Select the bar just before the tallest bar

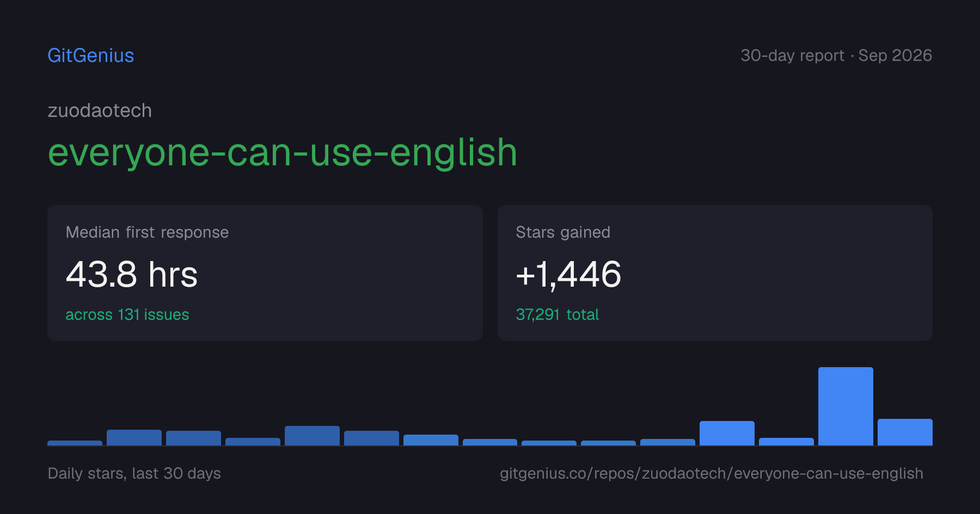786,442
